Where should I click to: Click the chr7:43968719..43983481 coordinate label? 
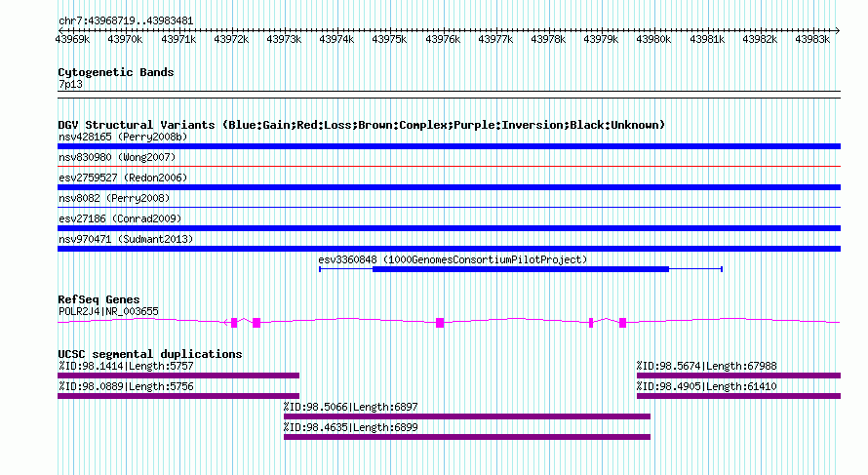click(x=126, y=20)
